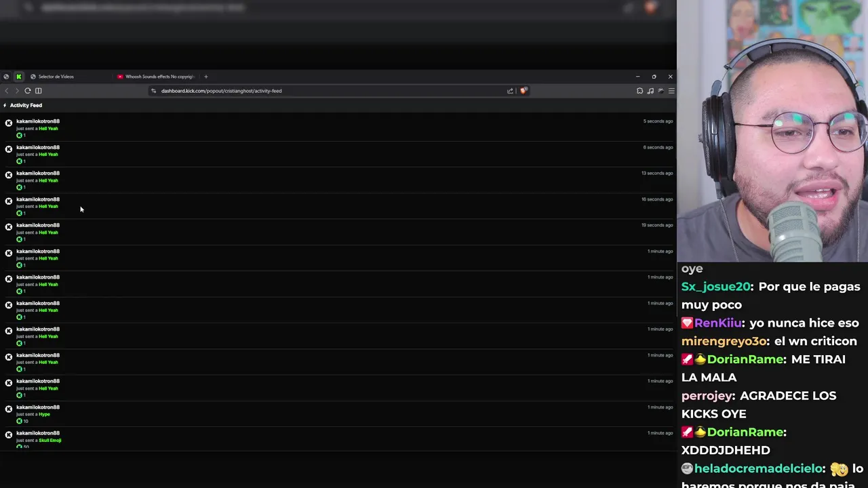
Task: Click kakamilokotron88 in the 5 seconds ago entry
Action: (38, 121)
